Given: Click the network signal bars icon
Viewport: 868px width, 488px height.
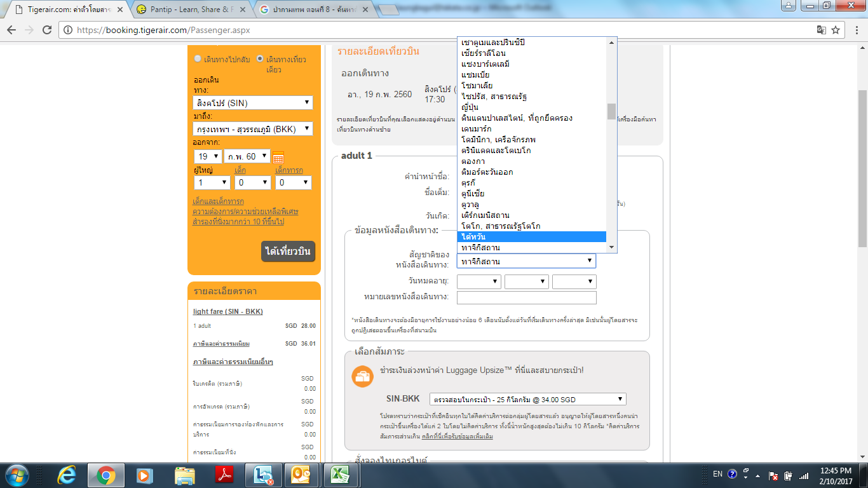Looking at the screenshot, I should point(804,475).
